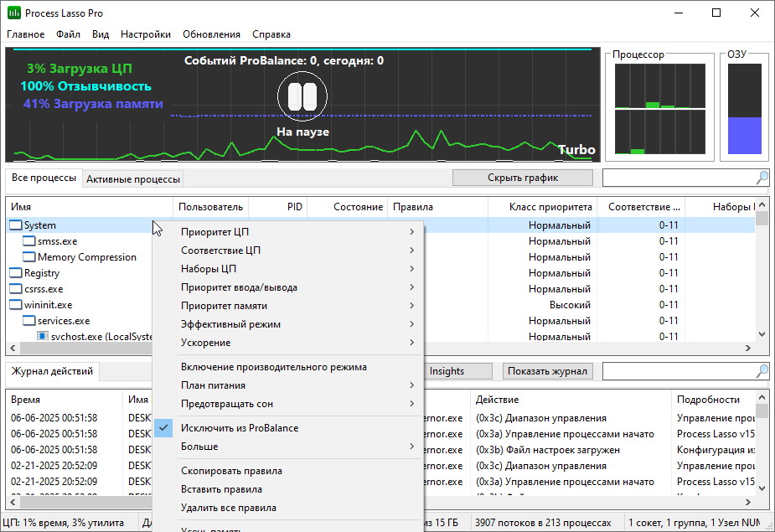
Task: Sort by Имя column header
Action: [89, 207]
